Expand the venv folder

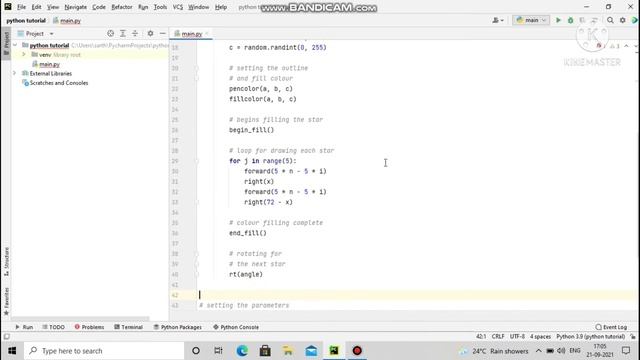24,54
